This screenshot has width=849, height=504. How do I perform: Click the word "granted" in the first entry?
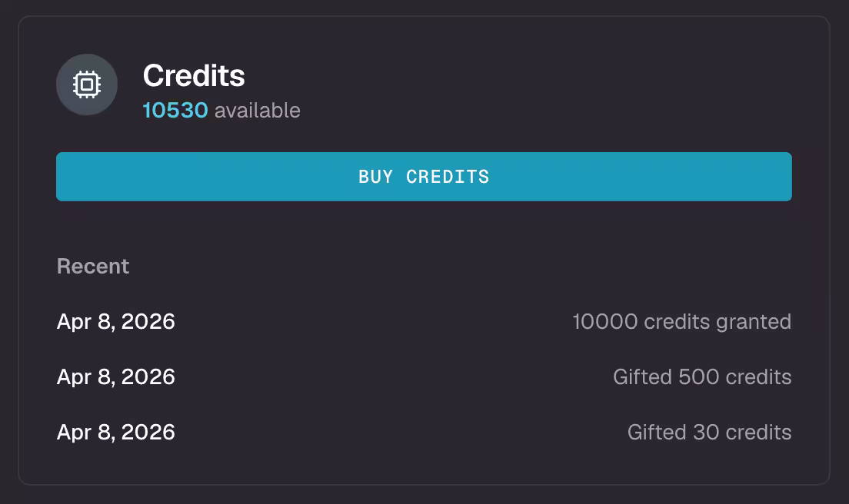tap(754, 321)
